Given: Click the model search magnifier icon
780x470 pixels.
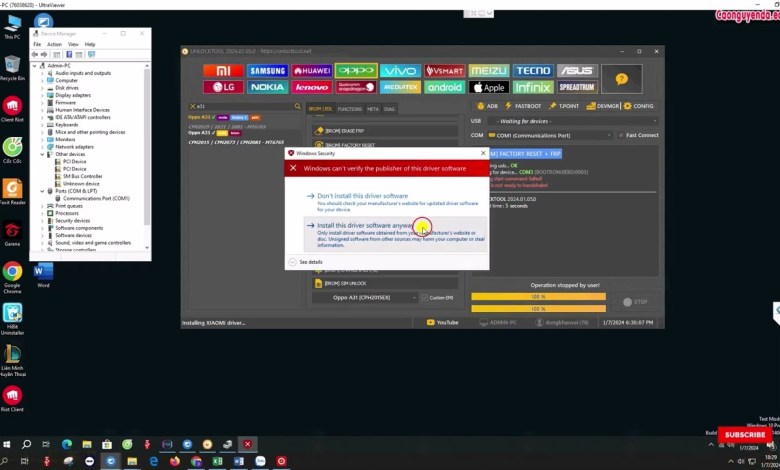Looking at the screenshot, I should click(297, 106).
